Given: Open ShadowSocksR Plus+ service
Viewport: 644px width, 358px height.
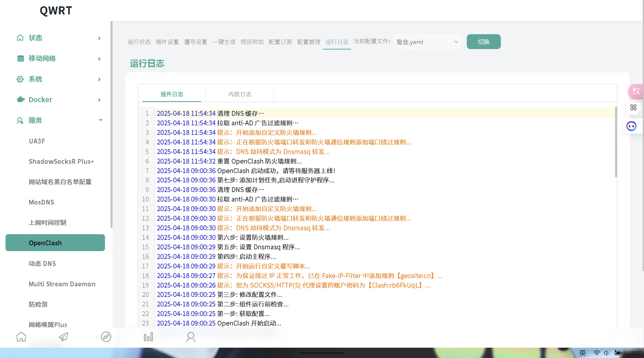Looking at the screenshot, I should coord(61,161).
